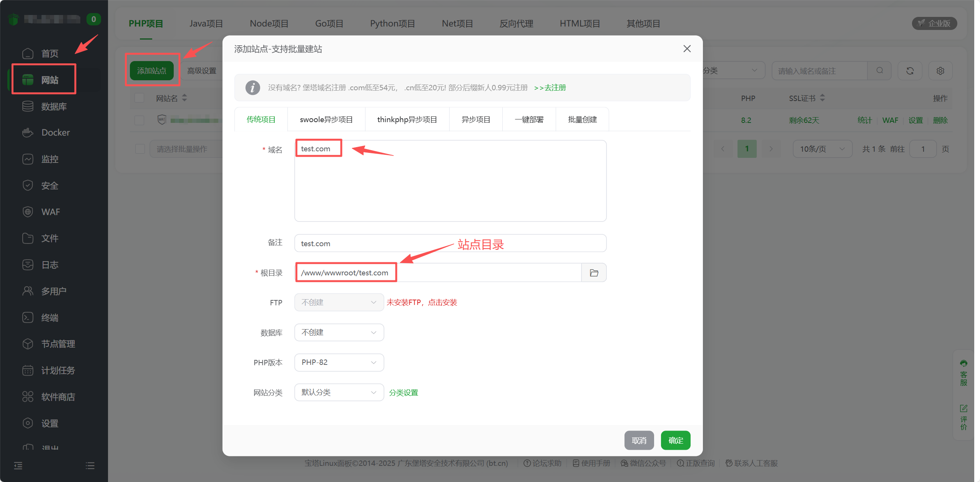This screenshot has width=980, height=482.
Task: Check the first website row checkbox
Action: tap(140, 120)
